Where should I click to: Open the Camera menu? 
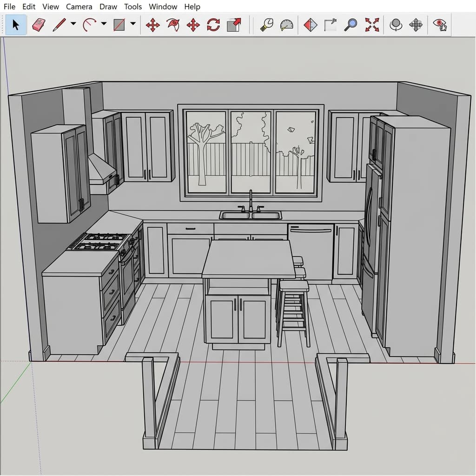click(x=79, y=7)
